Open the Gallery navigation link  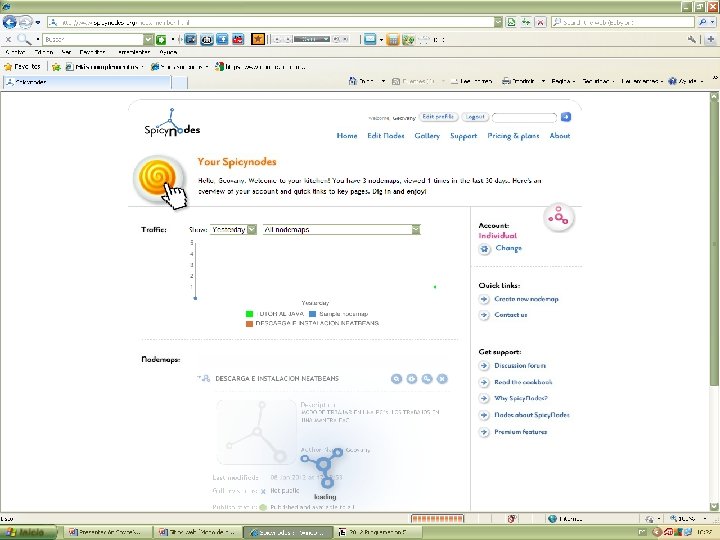point(427,136)
